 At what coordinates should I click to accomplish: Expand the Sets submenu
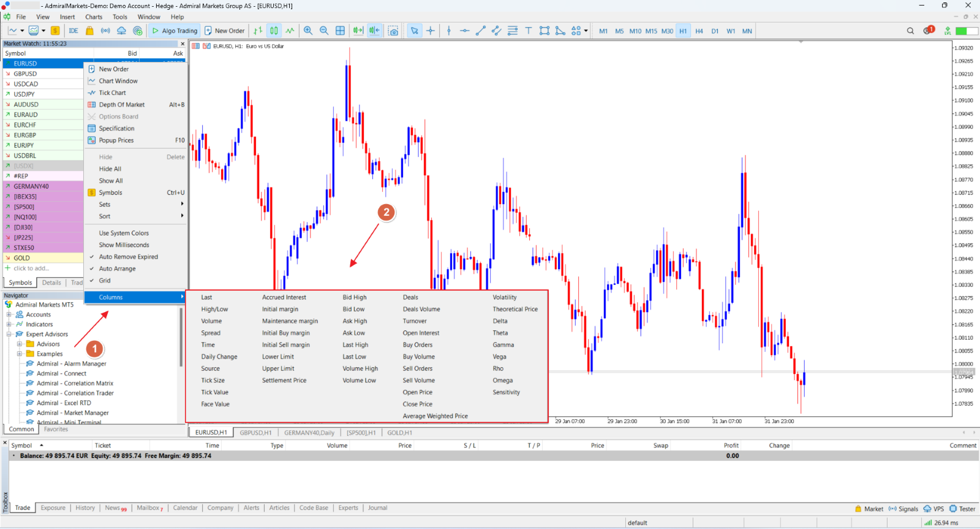pos(135,204)
